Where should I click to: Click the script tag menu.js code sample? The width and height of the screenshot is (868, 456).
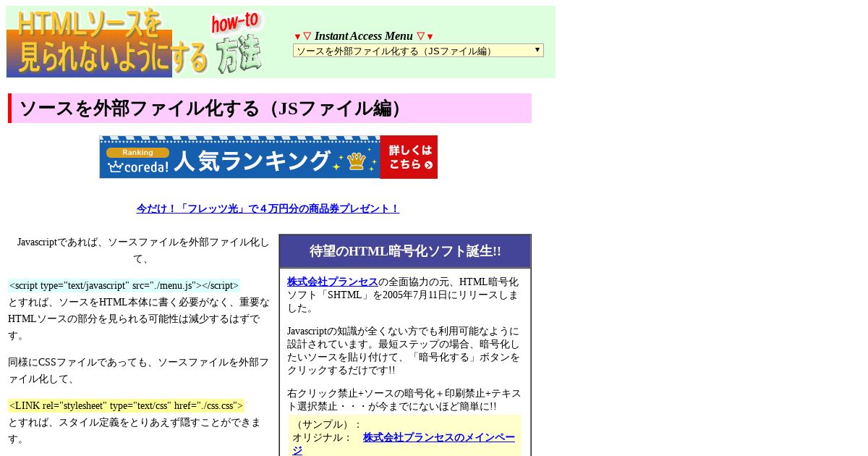pyautogui.click(x=124, y=285)
